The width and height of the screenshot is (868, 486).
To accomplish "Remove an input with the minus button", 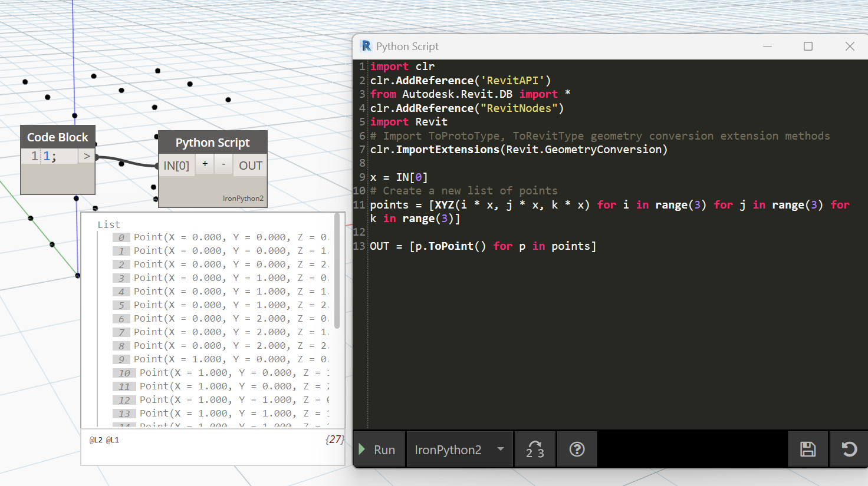I will (223, 164).
